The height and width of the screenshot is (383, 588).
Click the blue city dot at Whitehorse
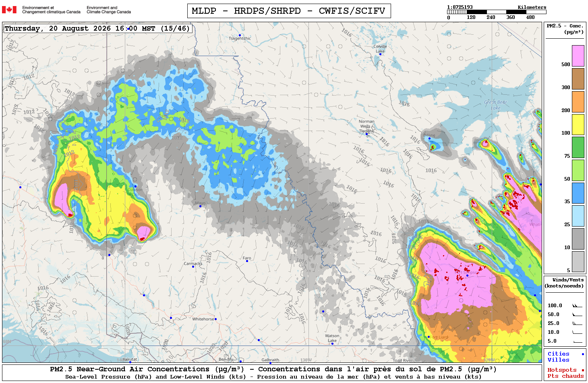pos(215,319)
